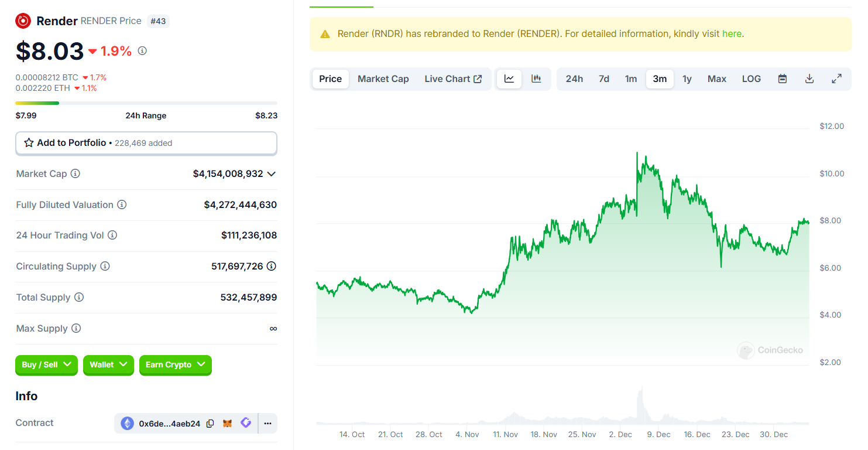Viewport: 868px width, 450px height.
Task: Click the warning icon in rebrand notice
Action: 325,34
